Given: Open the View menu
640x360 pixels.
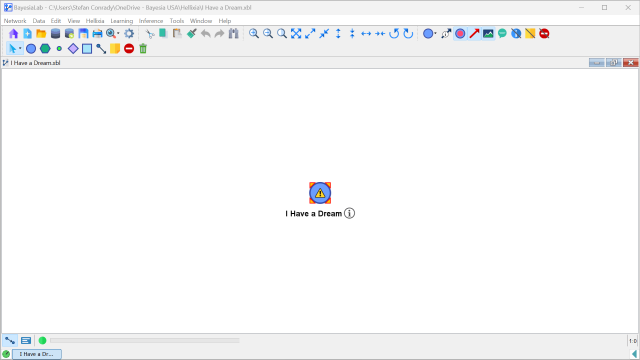Looking at the screenshot, I should (x=74, y=21).
